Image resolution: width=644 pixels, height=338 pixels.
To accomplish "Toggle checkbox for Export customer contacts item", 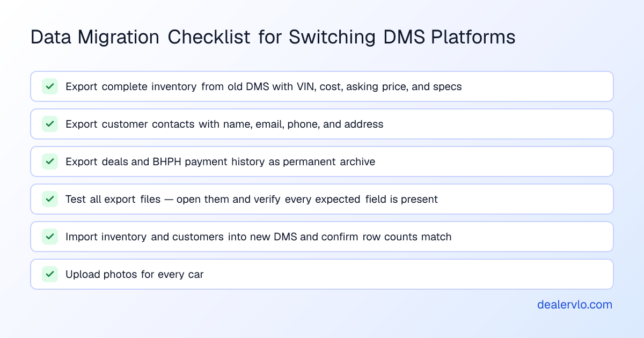I will [50, 124].
